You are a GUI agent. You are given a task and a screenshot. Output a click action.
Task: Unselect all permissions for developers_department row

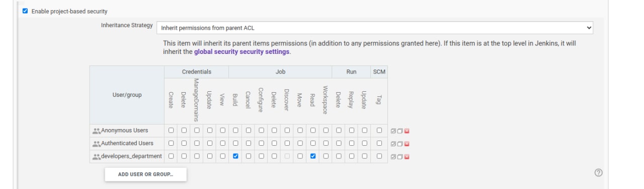(400, 156)
